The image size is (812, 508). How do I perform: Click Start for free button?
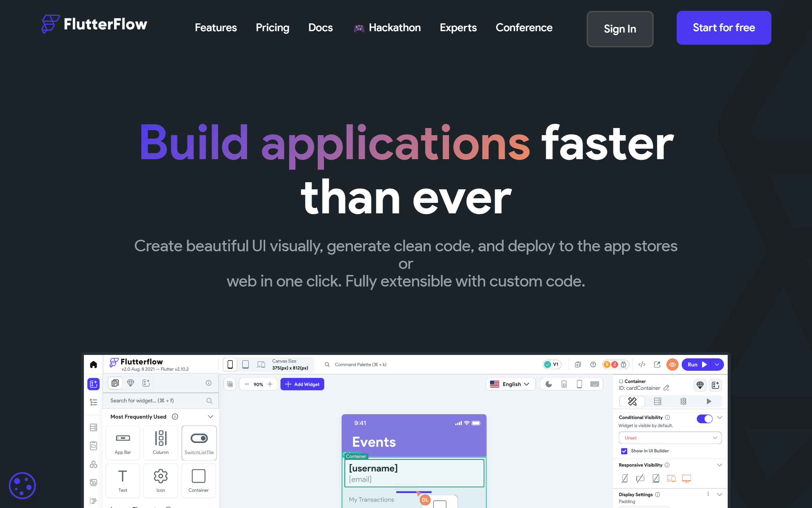(x=724, y=27)
